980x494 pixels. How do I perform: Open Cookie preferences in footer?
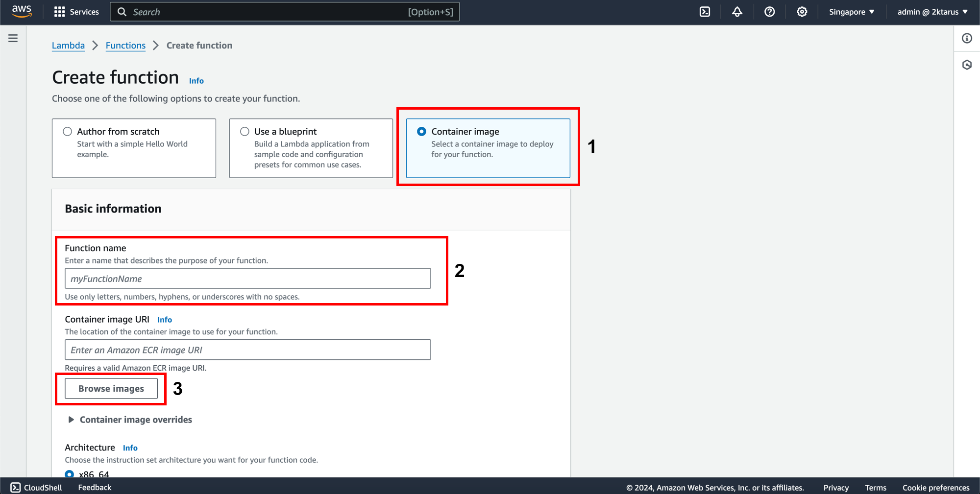point(936,488)
